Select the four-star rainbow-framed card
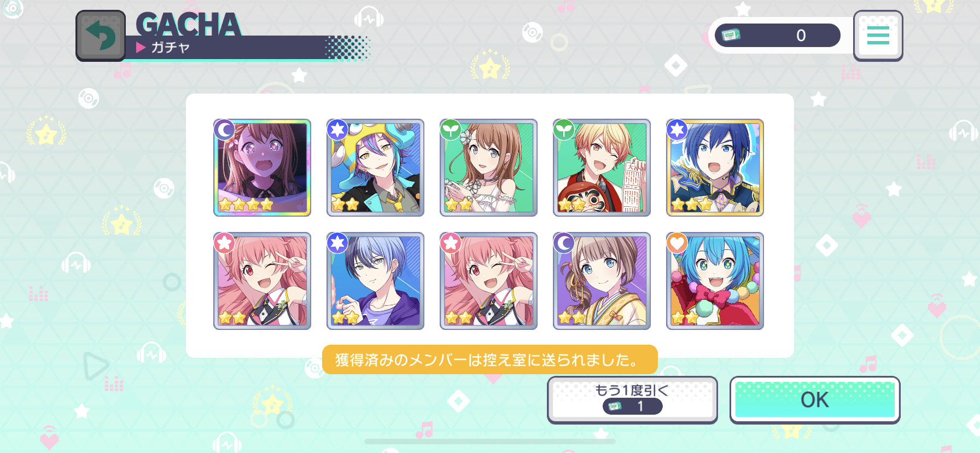Image resolution: width=980 pixels, height=453 pixels. click(262, 167)
